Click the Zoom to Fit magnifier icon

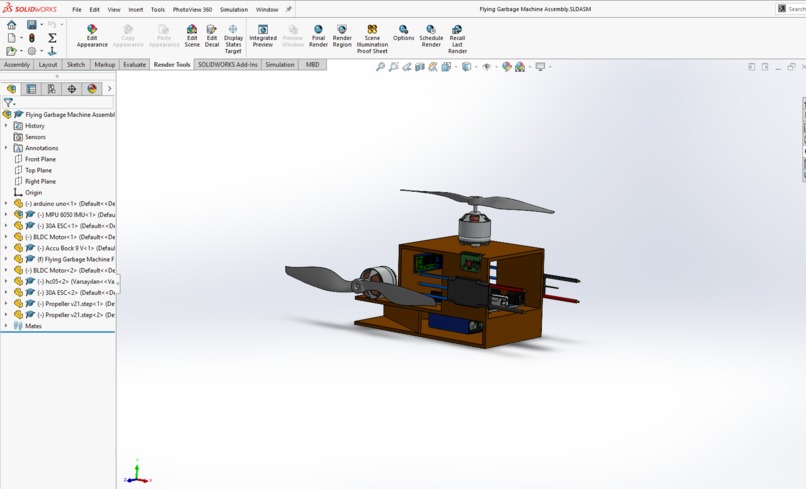pyautogui.click(x=380, y=67)
